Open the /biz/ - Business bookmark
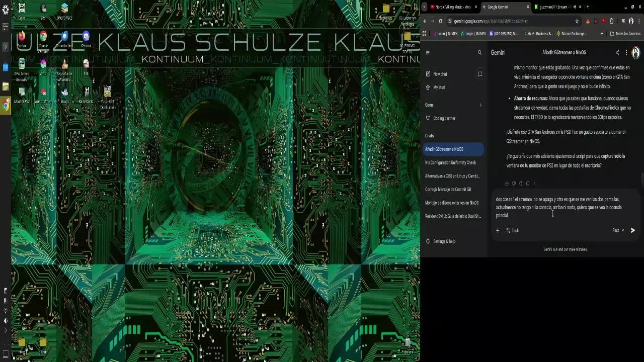Viewport: 644px width, 362px height. pos(538,34)
